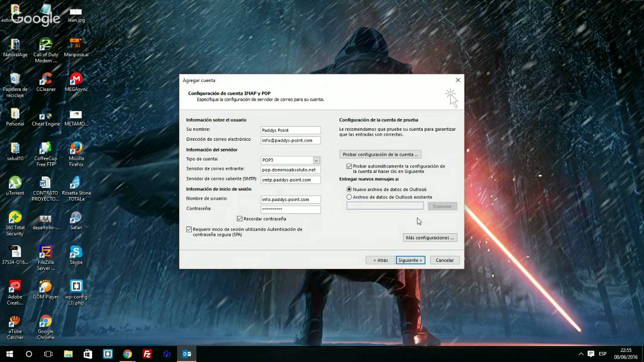Launch aTube Catcher desktop shortcut
Screen dimensions: 644x362
click(15, 328)
